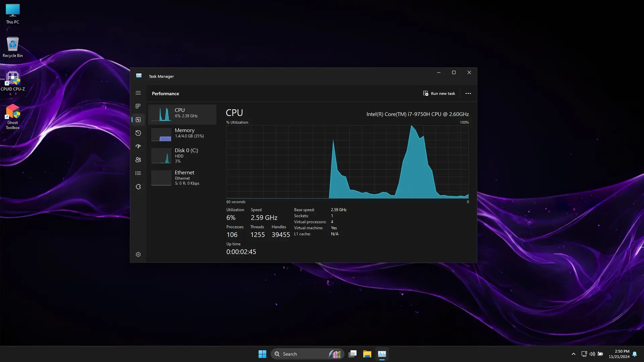Open the three-dots more options menu
The height and width of the screenshot is (362, 644).
[468, 94]
